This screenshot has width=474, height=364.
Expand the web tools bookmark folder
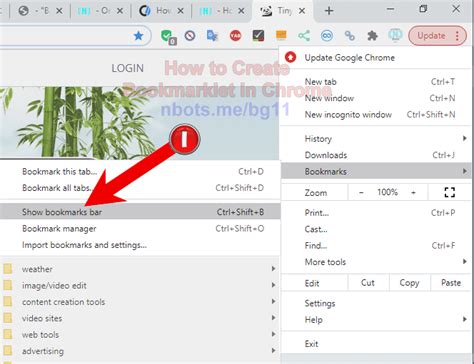tap(140, 334)
